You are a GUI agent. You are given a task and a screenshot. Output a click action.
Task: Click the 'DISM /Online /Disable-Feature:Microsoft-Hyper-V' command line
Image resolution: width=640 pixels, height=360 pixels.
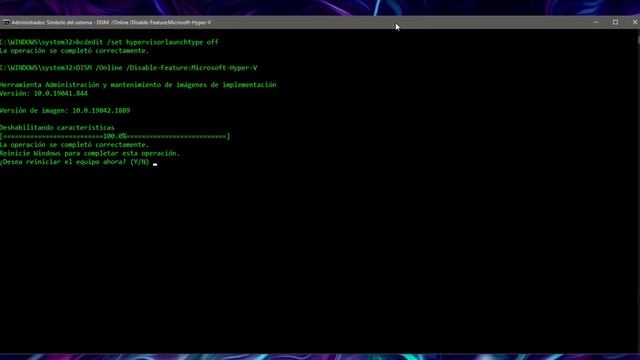tap(129, 68)
